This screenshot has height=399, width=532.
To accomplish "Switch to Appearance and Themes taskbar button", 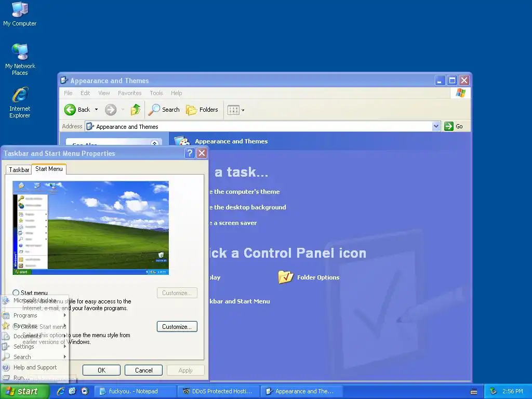I will 302,391.
